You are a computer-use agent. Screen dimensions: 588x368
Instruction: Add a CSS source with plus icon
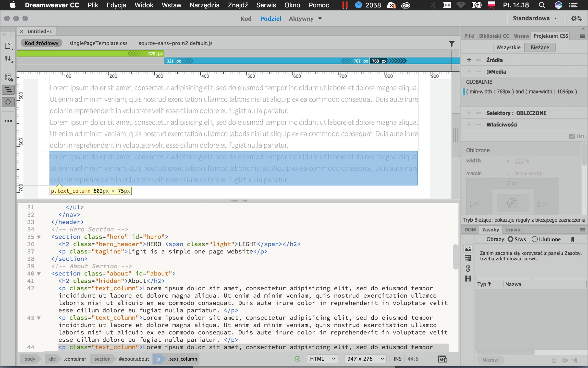pyautogui.click(x=469, y=60)
